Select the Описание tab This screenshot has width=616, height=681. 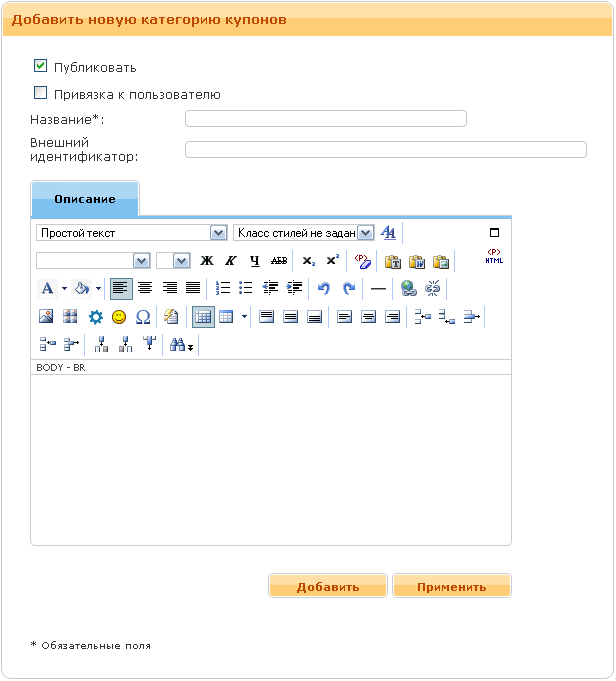(x=85, y=199)
